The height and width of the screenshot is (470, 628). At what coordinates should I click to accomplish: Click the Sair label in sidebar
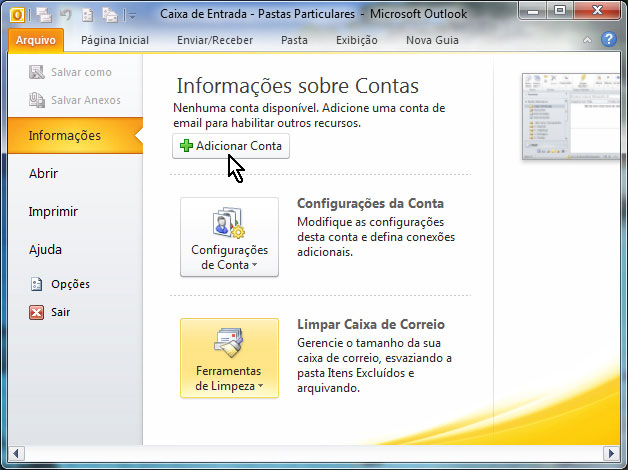[x=60, y=312]
